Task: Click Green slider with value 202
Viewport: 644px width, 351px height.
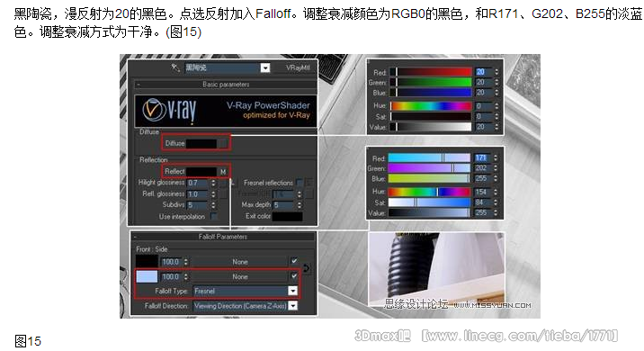Action: (429, 168)
